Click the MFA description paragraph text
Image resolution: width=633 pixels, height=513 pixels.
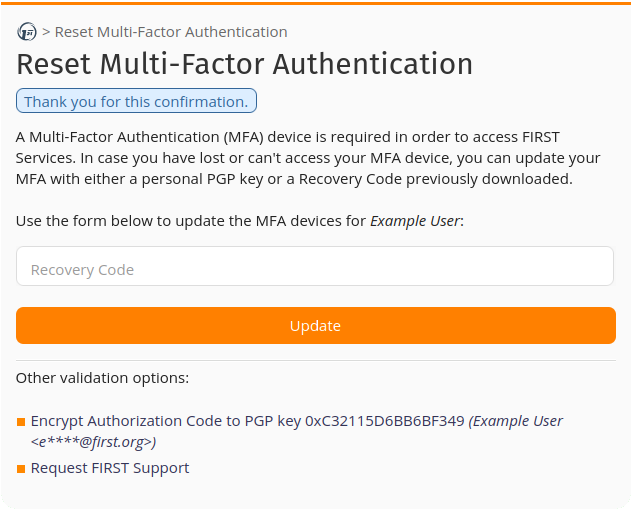coord(308,158)
